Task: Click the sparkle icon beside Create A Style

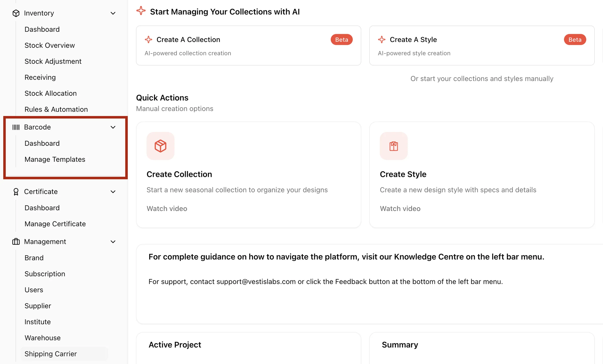Action: (382, 39)
